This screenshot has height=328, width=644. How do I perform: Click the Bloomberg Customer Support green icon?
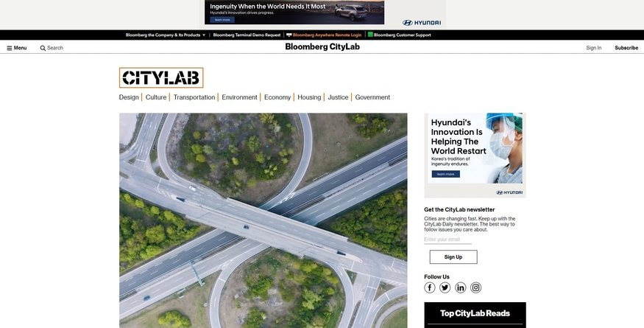tap(370, 35)
